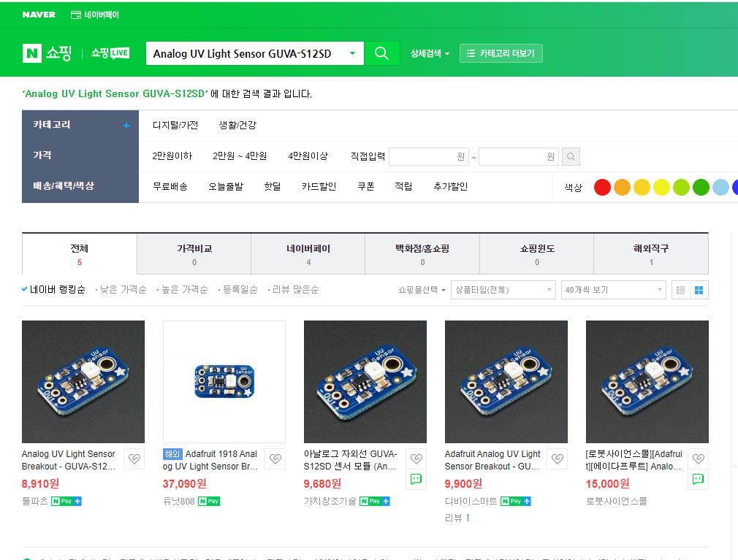Open seller 디바이스마트 link
Viewport: 738px width, 560px height.
coord(471,502)
